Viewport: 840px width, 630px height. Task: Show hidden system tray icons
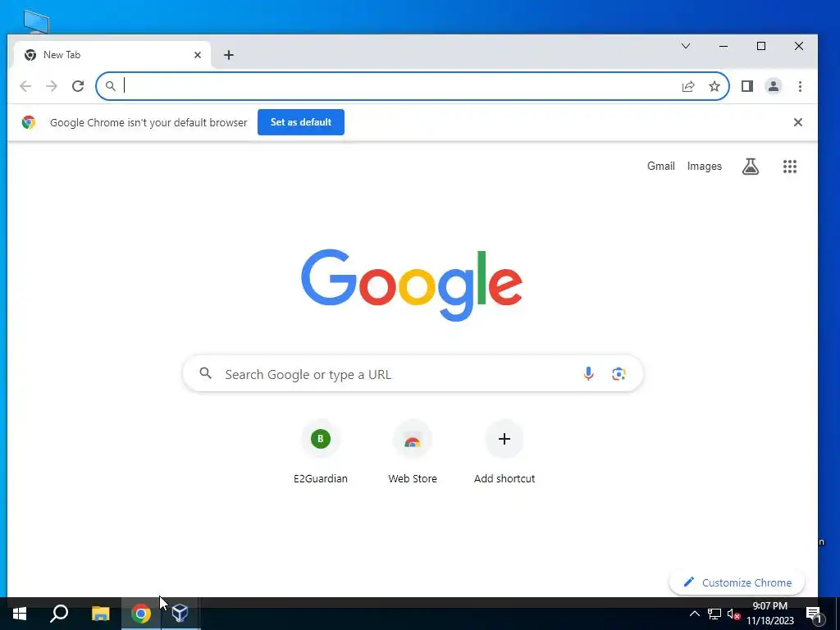coord(694,614)
